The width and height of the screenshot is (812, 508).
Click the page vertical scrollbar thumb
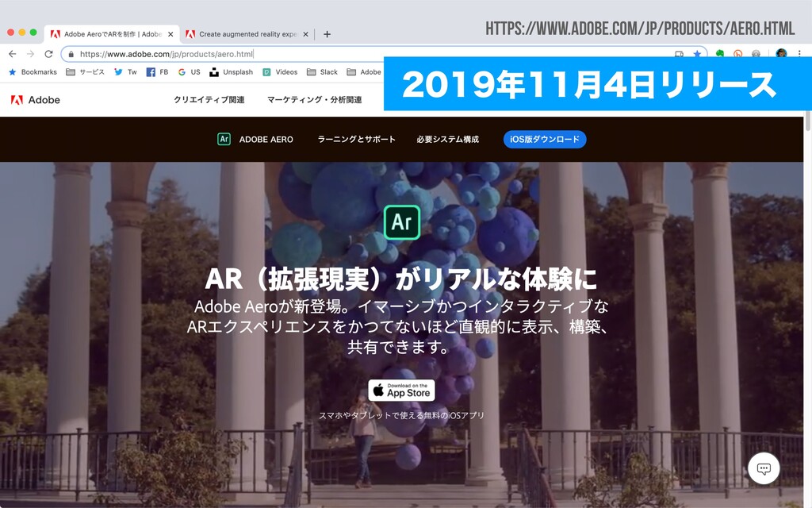(x=808, y=121)
